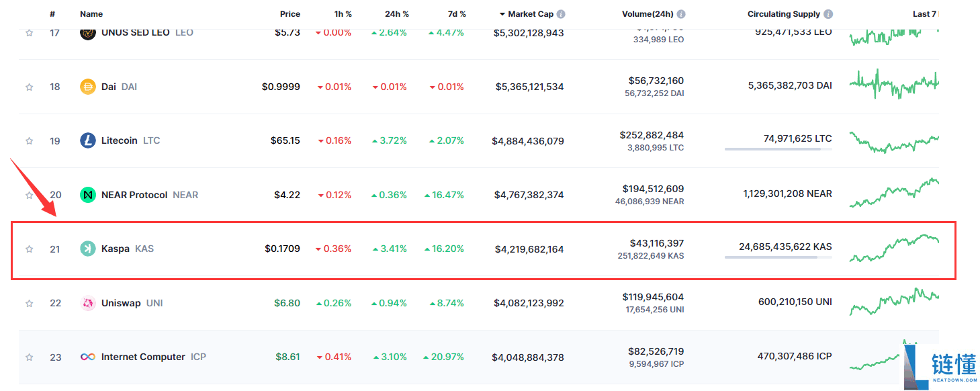Click Litecoin volume $252,882,484
The image size is (980, 391).
(652, 135)
